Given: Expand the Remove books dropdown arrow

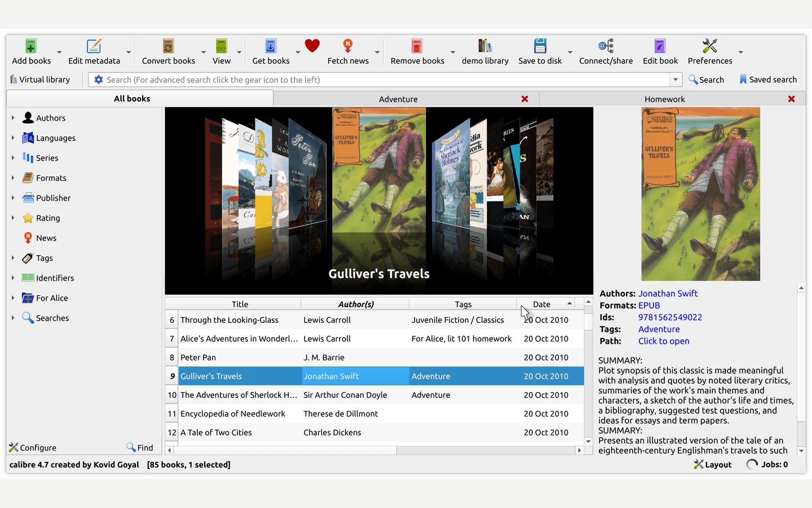Looking at the screenshot, I should 453,52.
